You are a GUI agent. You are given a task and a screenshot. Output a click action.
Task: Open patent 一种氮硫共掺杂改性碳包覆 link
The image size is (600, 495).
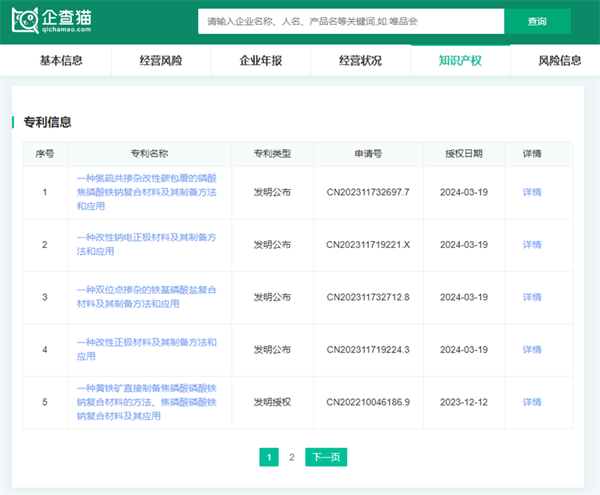tap(147, 192)
